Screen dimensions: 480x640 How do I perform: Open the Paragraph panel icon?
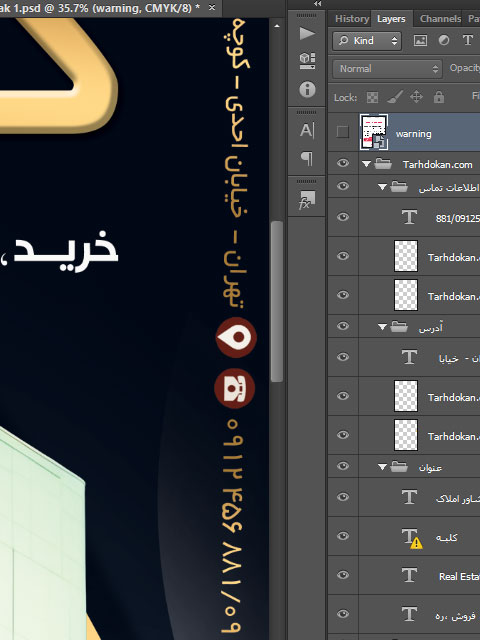tap(307, 158)
